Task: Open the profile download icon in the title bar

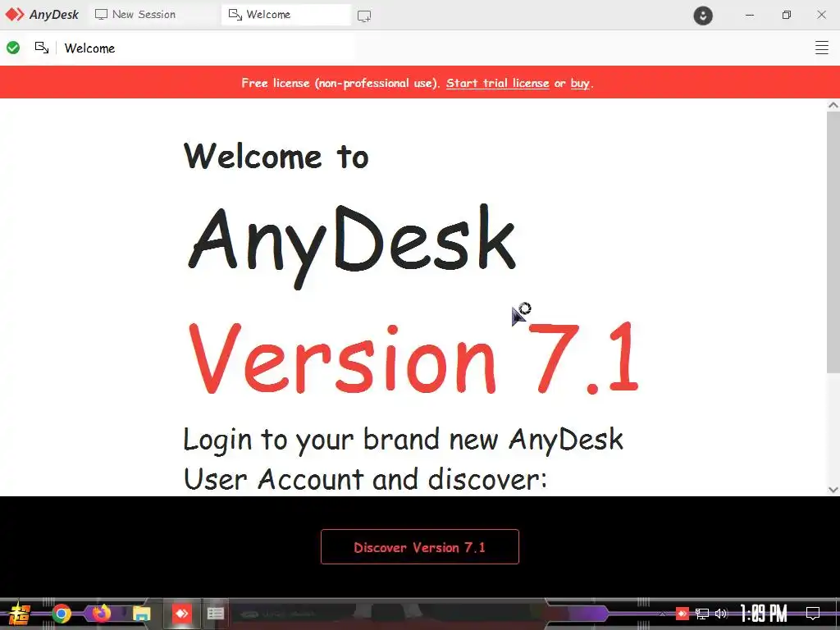Action: point(703,15)
